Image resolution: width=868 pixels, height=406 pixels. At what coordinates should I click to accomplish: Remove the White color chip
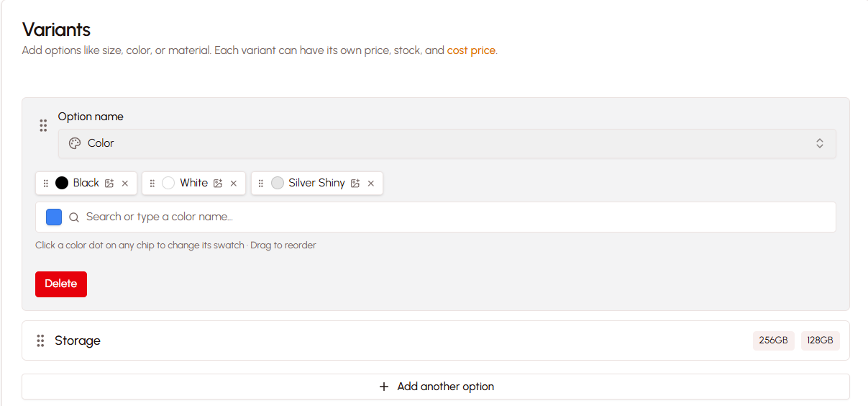234,184
